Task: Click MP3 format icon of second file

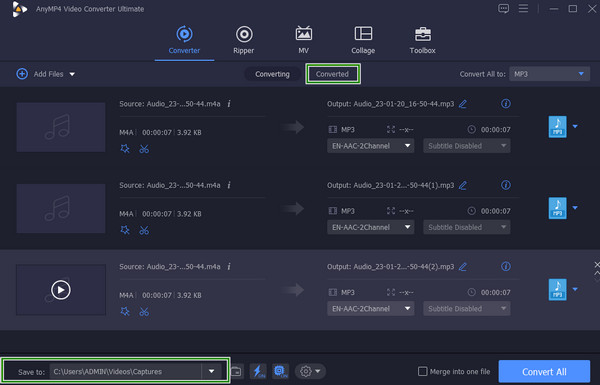Action: (558, 208)
